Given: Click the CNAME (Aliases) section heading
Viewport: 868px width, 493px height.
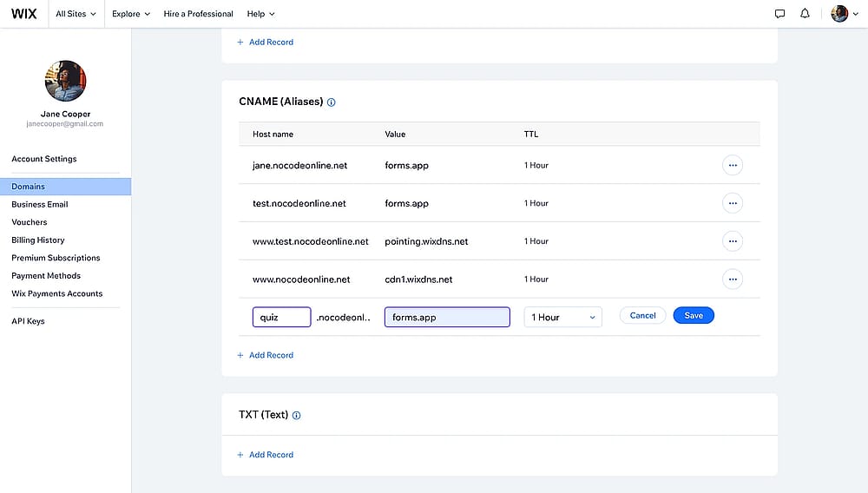Looking at the screenshot, I should 281,102.
